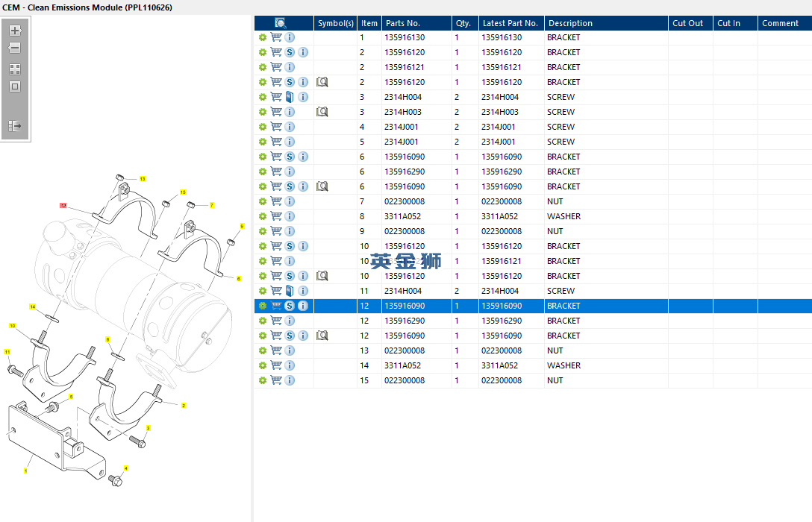Select NUT description in item 15 row

click(x=555, y=380)
